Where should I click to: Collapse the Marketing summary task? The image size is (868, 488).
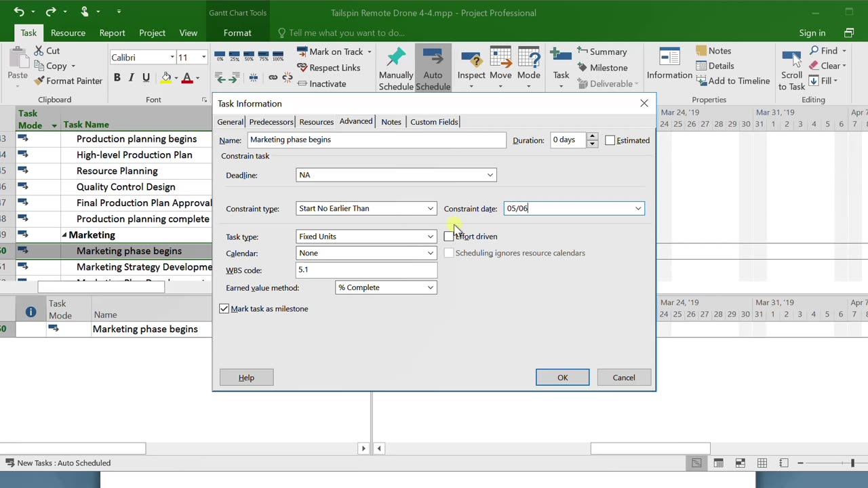(x=64, y=235)
